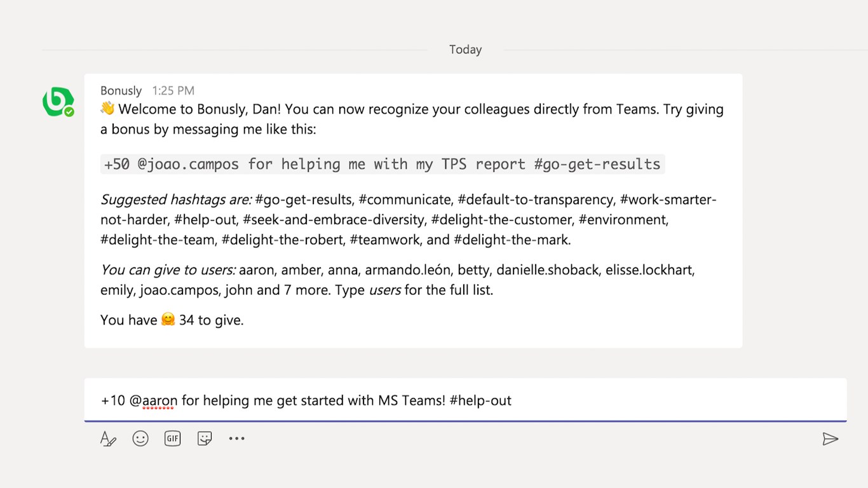
Task: Click #help-out in the draft message
Action: (x=480, y=400)
